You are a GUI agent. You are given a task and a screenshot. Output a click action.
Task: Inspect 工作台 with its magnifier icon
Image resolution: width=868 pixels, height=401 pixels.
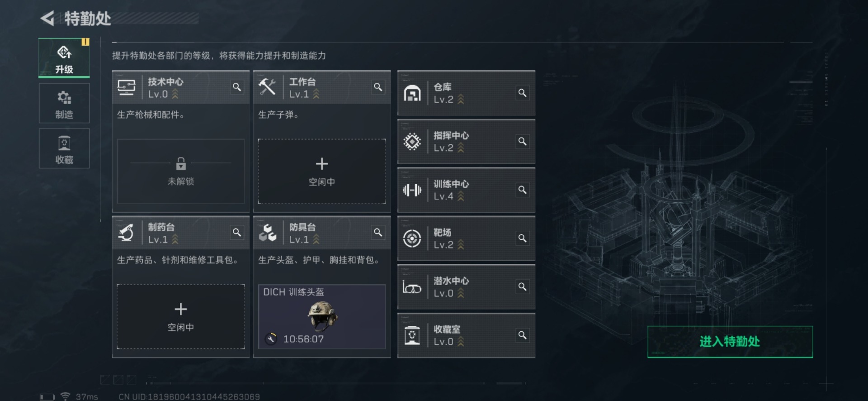click(x=378, y=87)
